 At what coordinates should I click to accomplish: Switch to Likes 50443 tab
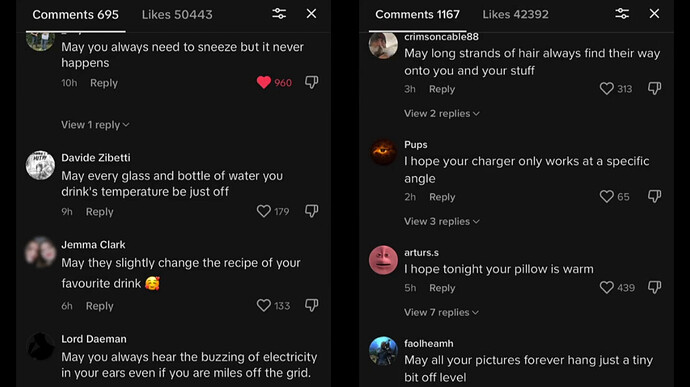[x=177, y=15]
